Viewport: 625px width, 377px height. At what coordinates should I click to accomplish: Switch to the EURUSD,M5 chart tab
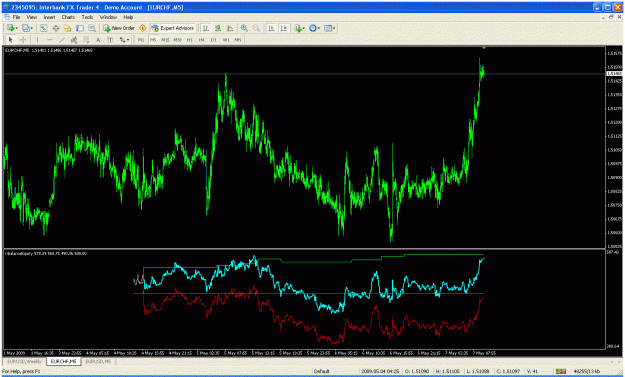click(x=98, y=361)
